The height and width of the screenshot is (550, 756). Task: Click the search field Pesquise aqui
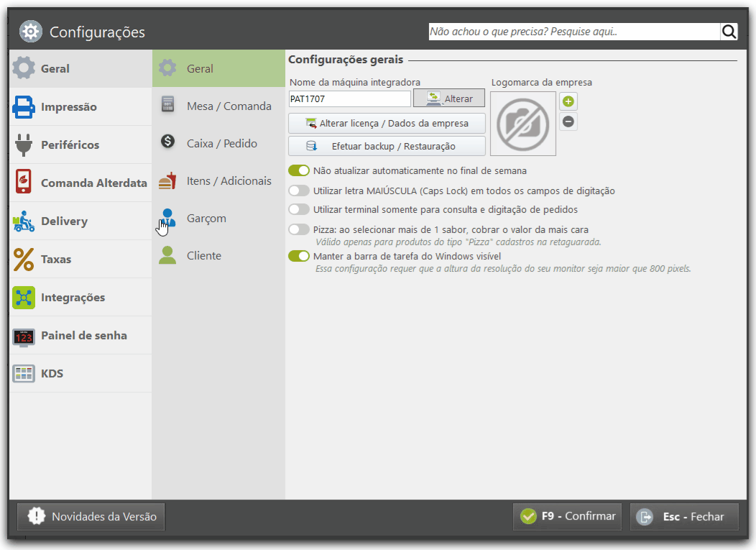[x=574, y=32]
